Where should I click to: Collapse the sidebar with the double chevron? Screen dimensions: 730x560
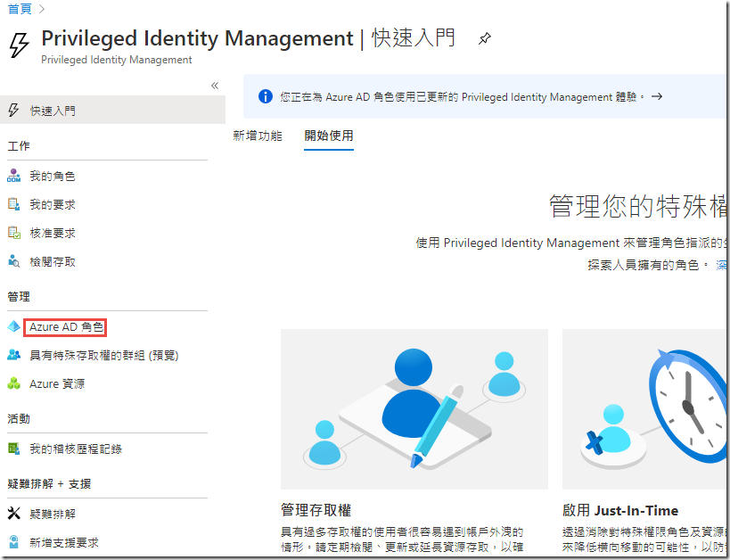pyautogui.click(x=214, y=86)
